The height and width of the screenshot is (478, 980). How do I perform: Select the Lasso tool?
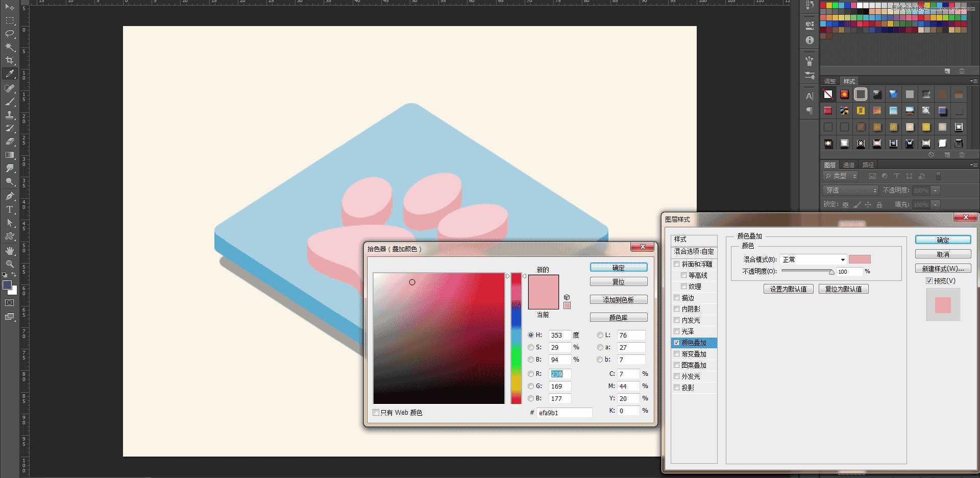(x=10, y=34)
